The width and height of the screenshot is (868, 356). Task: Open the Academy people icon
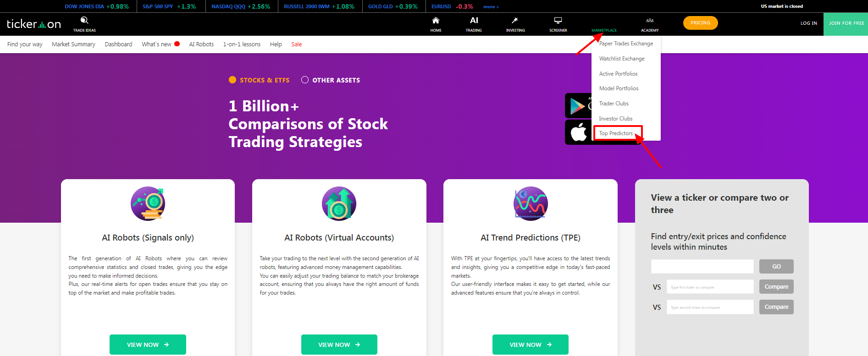coord(650,20)
